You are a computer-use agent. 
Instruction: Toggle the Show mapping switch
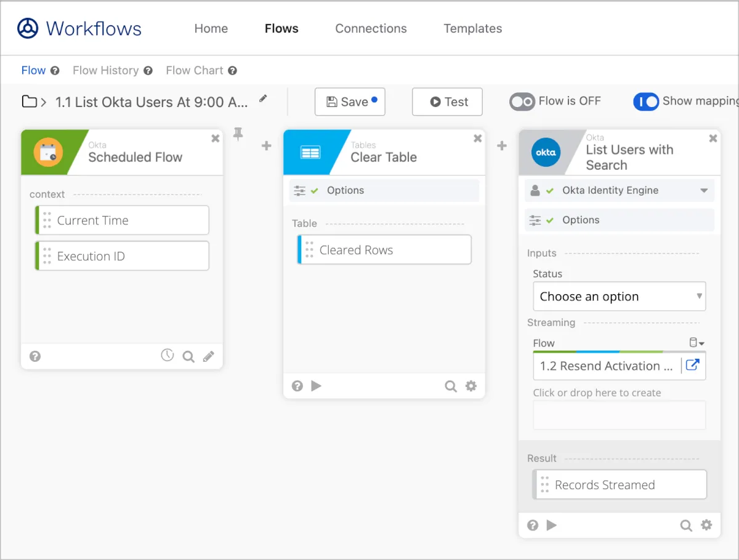pos(646,102)
